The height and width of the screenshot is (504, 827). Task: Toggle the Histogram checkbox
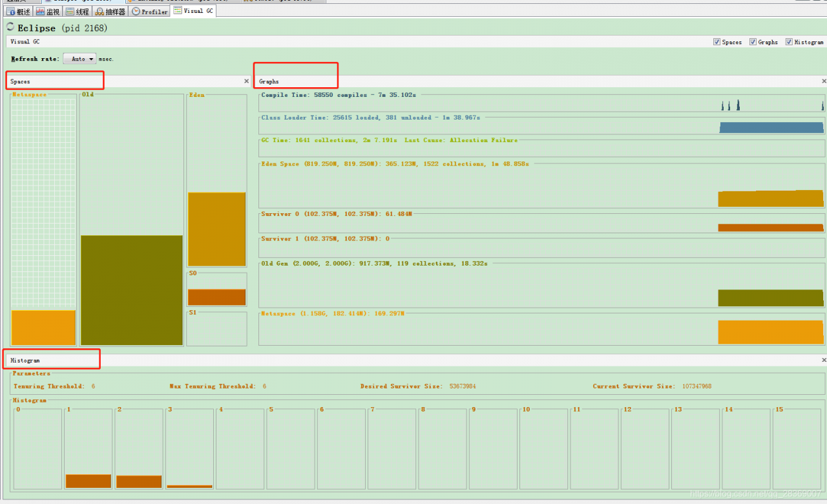tap(789, 42)
